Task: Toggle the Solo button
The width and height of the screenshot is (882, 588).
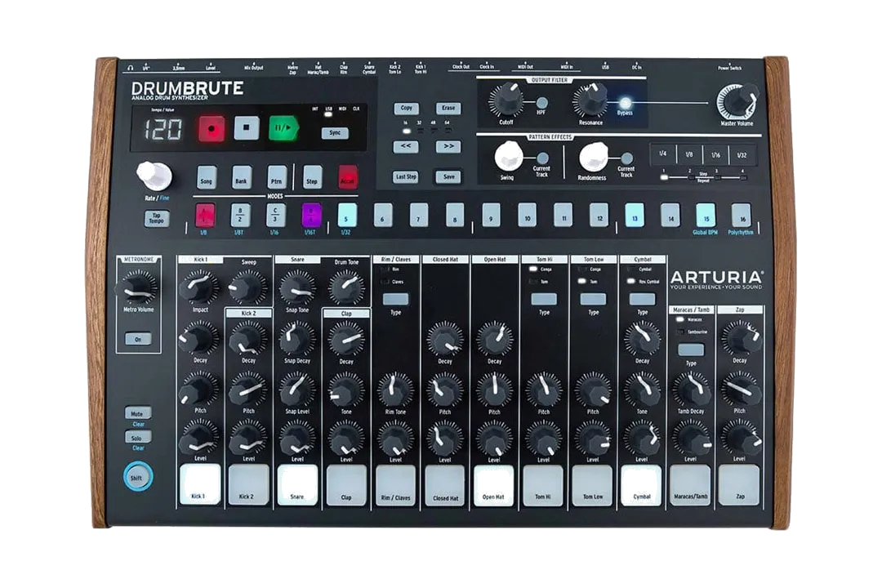Action: [138, 437]
